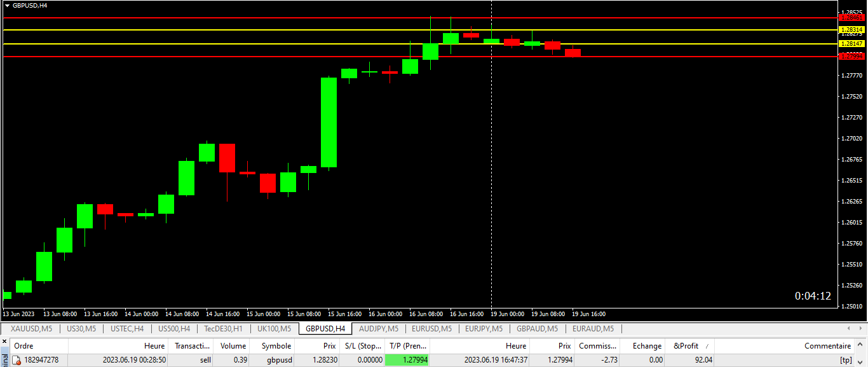
Task: Sort by the S/L (Stop...) column header
Action: click(362, 346)
